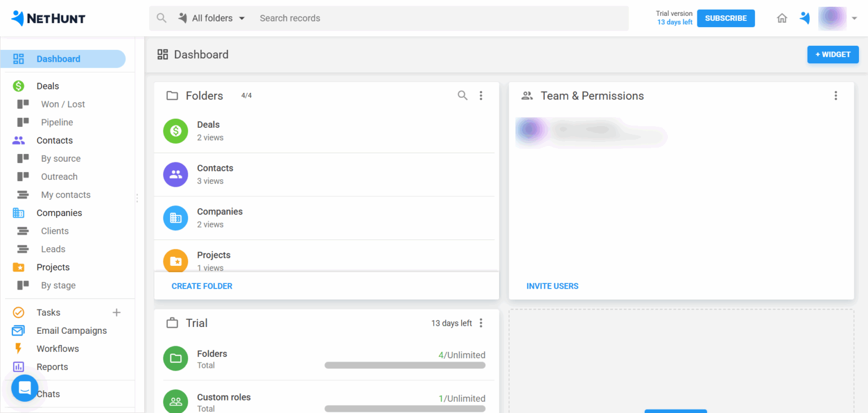The height and width of the screenshot is (413, 868).
Task: Focus the Search records field
Action: pos(441,18)
